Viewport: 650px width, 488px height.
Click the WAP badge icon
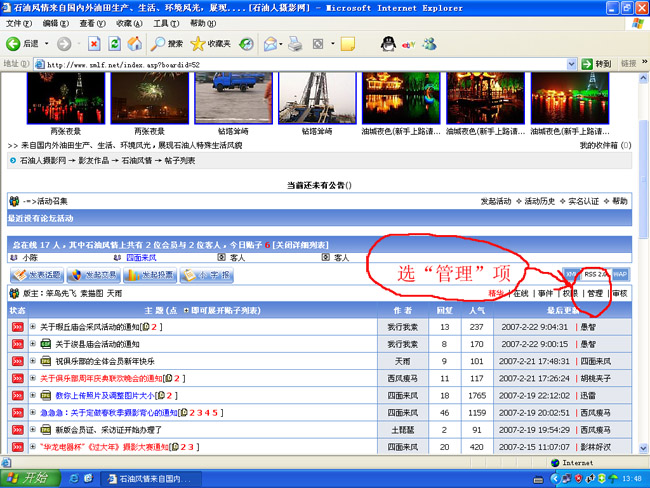pyautogui.click(x=620, y=274)
